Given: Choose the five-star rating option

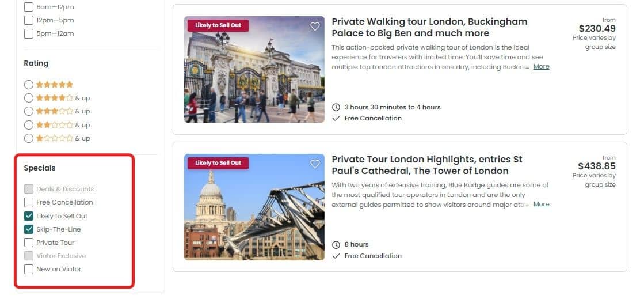Looking at the screenshot, I should tap(29, 85).
